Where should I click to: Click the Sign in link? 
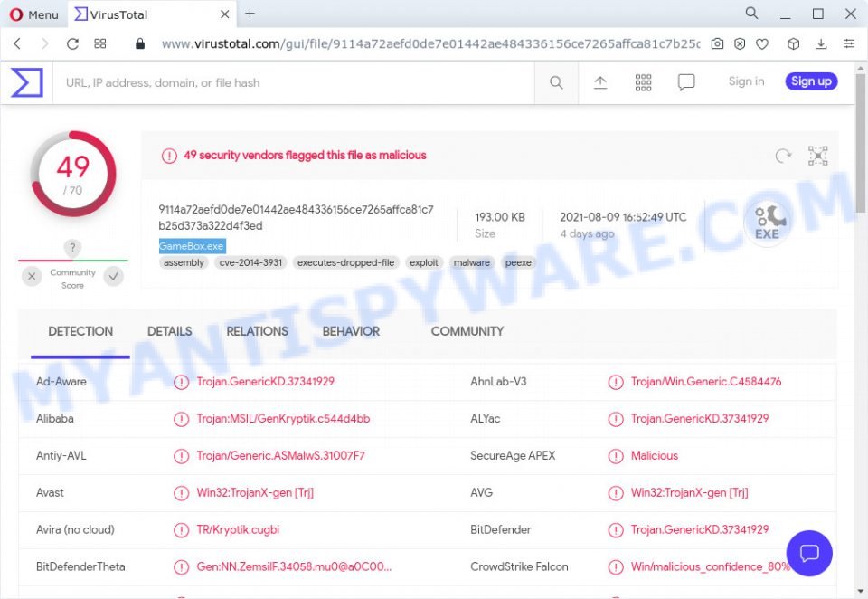point(746,81)
